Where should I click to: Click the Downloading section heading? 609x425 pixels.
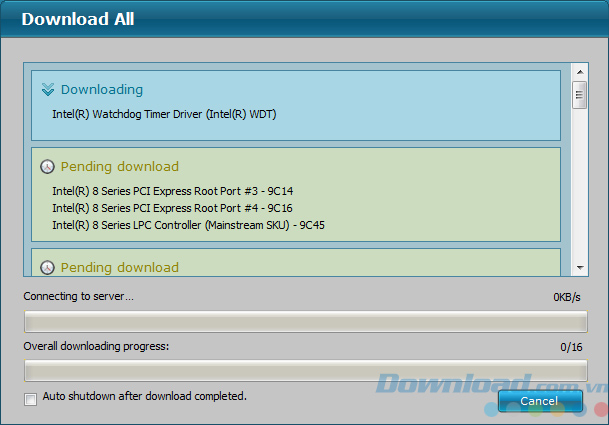pos(102,90)
